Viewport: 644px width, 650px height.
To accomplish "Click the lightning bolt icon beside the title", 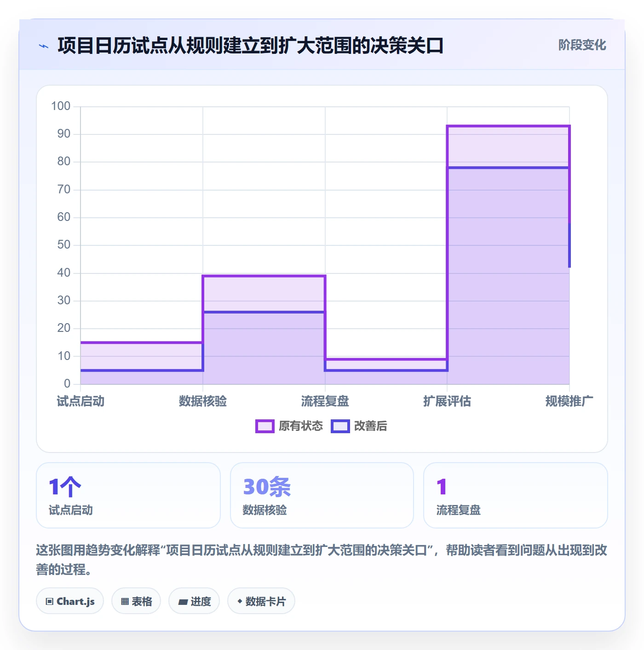I will coord(44,46).
